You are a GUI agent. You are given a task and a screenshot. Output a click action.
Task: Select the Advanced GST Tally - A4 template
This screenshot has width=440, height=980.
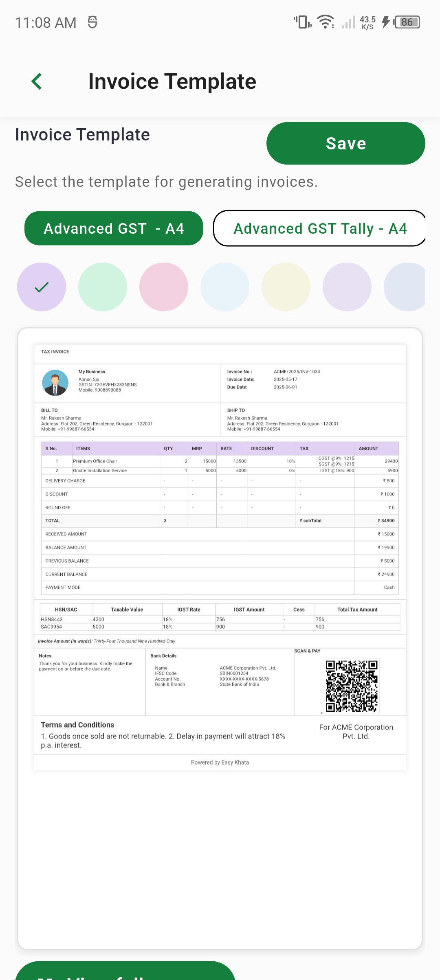(320, 228)
